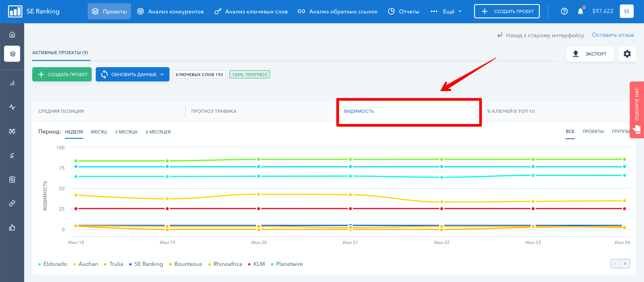Click the green Создать проект button

[x=62, y=74]
